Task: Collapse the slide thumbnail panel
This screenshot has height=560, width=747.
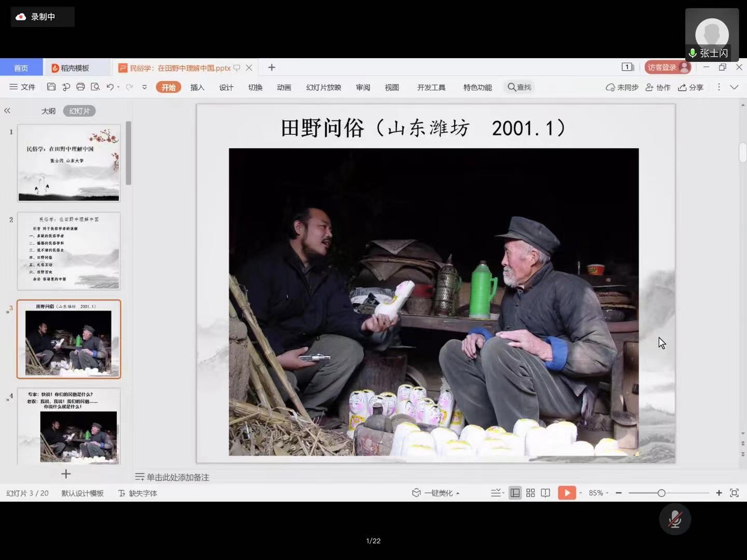Action: pos(7,110)
